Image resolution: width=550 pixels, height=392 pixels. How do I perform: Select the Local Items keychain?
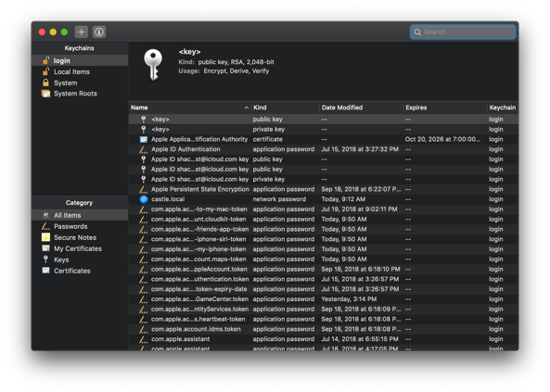click(80, 72)
